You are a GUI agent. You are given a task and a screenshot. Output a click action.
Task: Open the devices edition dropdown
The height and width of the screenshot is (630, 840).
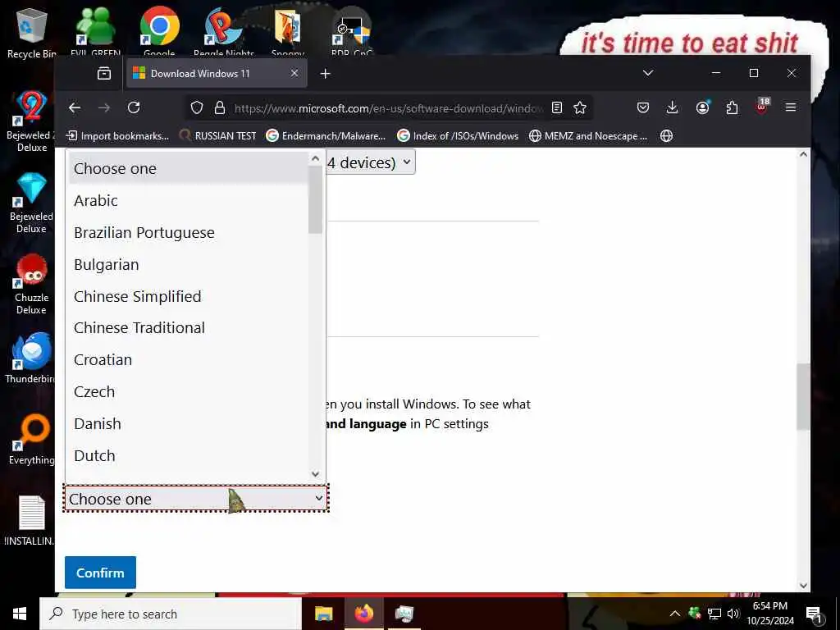(371, 162)
